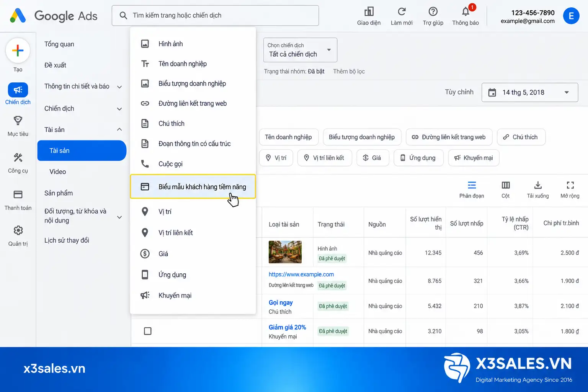The image size is (588, 392).
Task: Click the Ứng dụng filter chip
Action: (418, 158)
